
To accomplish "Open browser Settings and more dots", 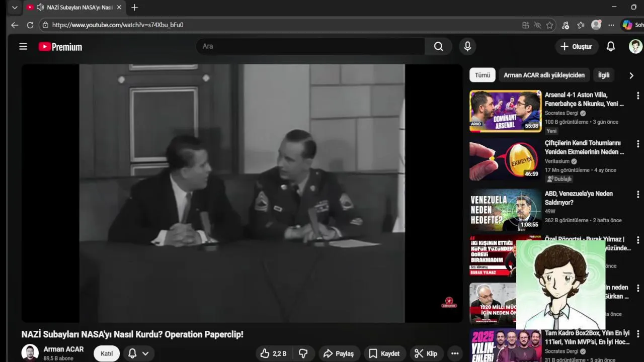I will click(611, 25).
